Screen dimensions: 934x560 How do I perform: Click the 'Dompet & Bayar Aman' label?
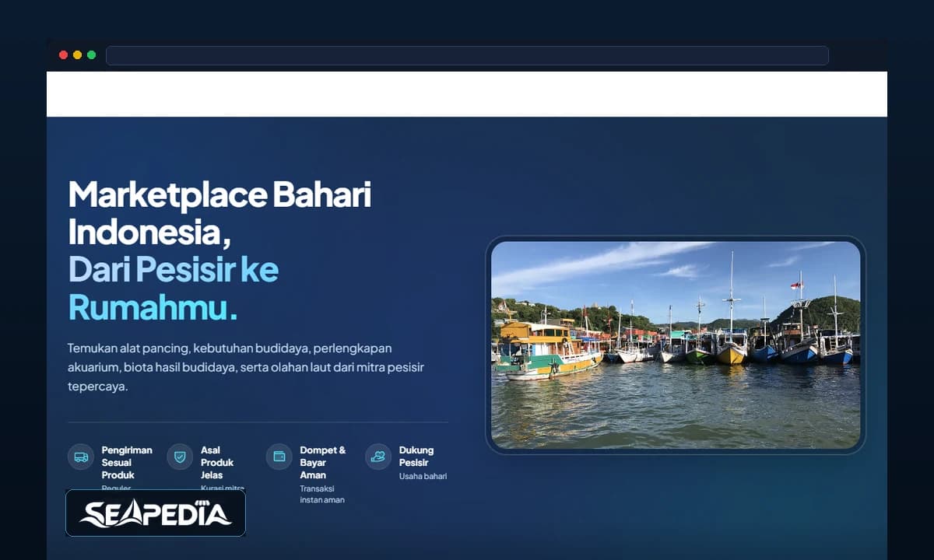[323, 463]
